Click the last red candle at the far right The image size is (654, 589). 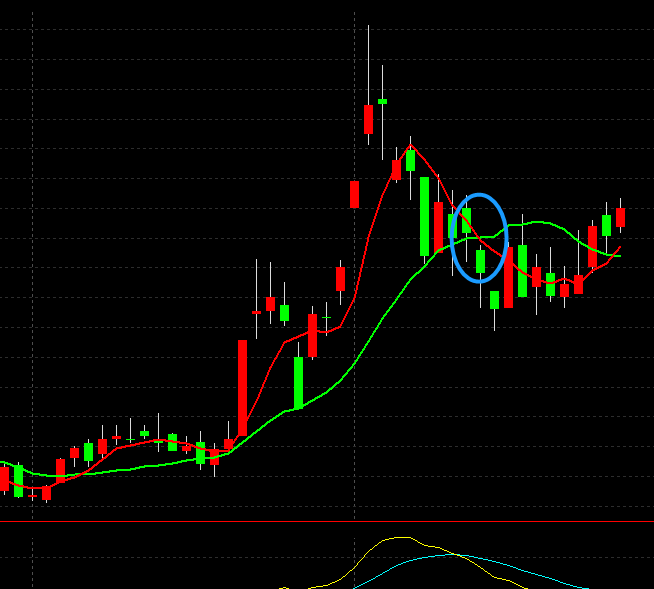point(620,217)
